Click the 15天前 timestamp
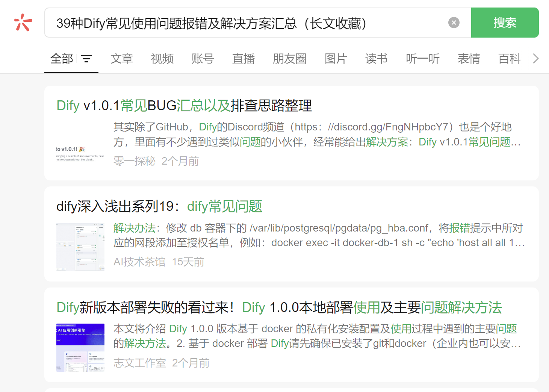Screen dimensions: 549x392 188,262
